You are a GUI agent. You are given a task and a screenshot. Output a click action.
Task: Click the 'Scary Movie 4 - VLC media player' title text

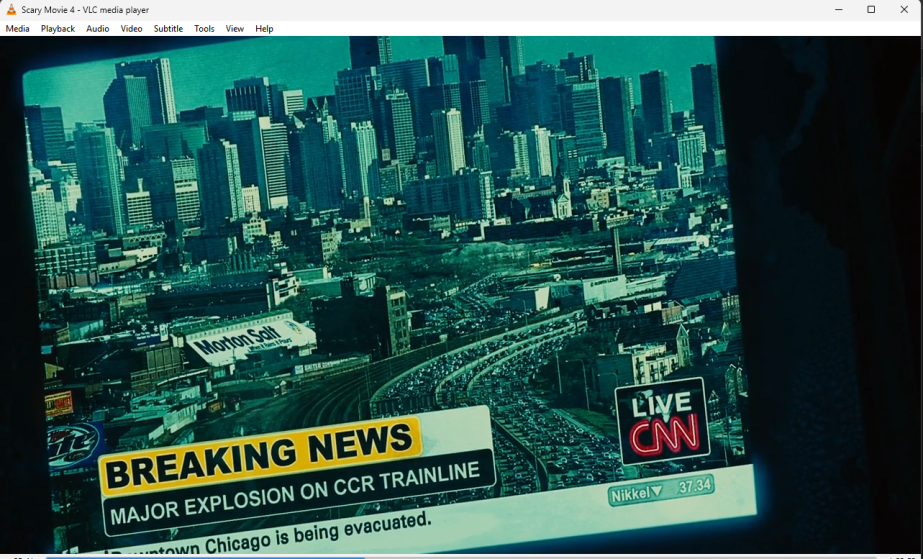85,9
